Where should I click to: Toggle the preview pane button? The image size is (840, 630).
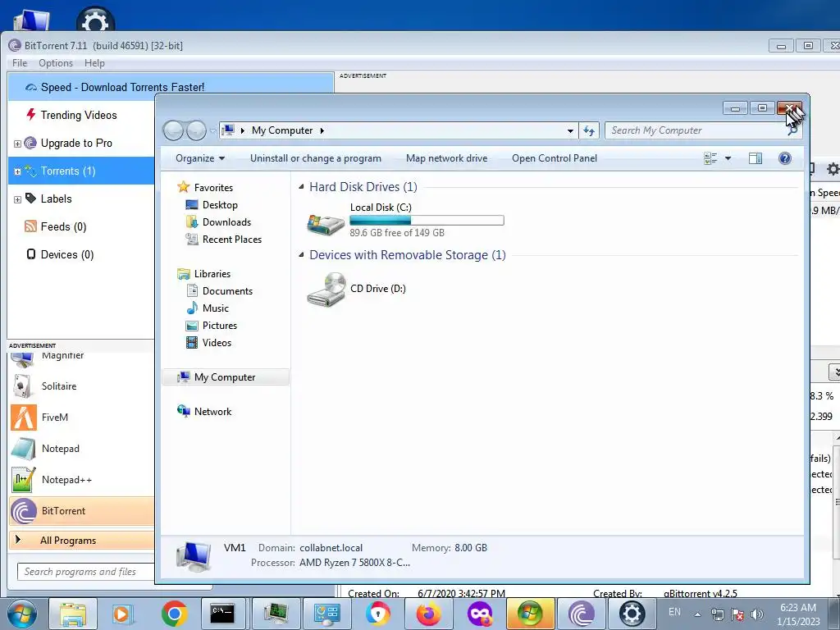coord(756,158)
